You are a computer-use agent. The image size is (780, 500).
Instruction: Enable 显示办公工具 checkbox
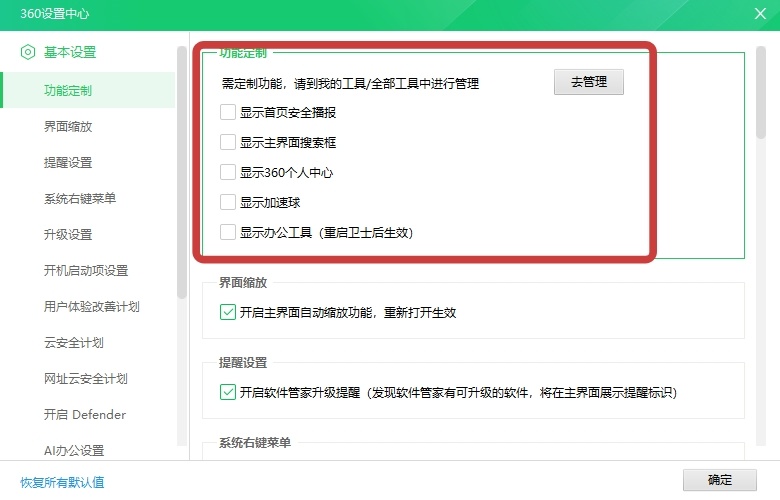click(228, 232)
